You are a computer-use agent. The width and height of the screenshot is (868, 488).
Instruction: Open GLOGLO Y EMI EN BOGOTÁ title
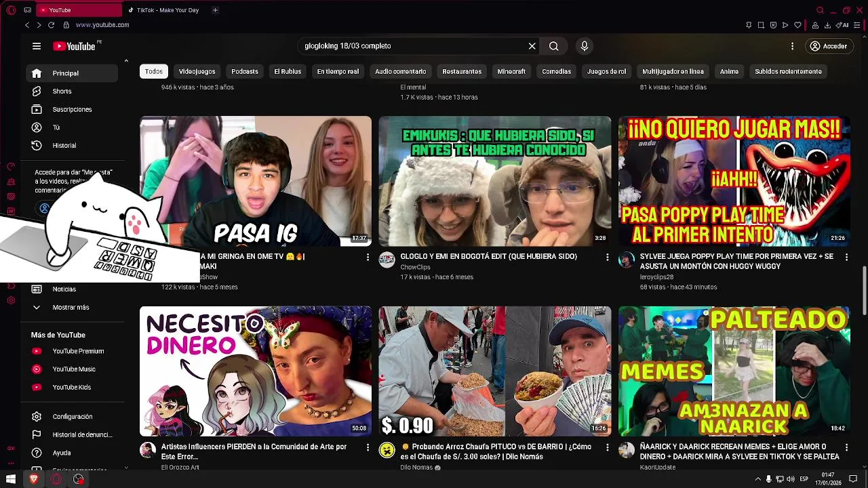pyautogui.click(x=488, y=257)
